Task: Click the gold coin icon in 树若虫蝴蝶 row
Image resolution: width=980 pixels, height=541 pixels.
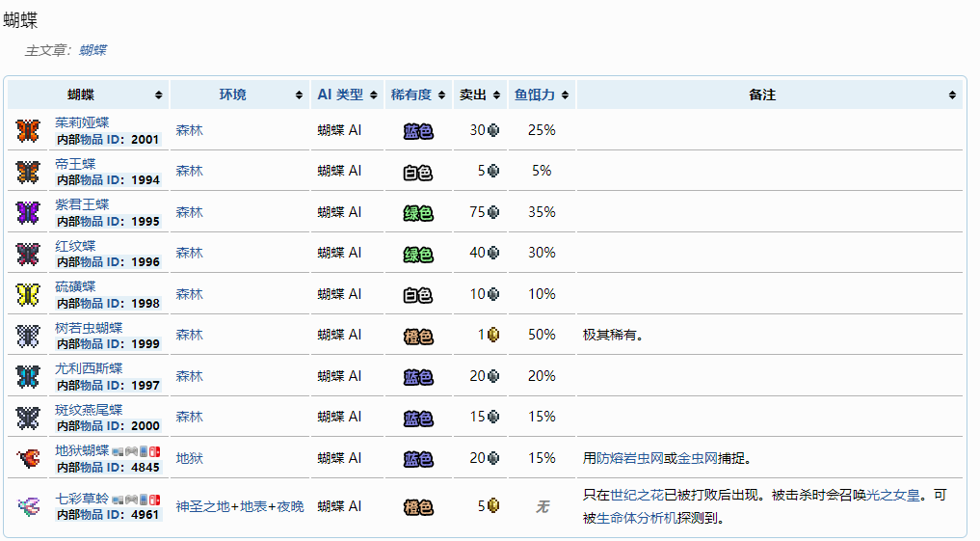Action: tap(493, 335)
